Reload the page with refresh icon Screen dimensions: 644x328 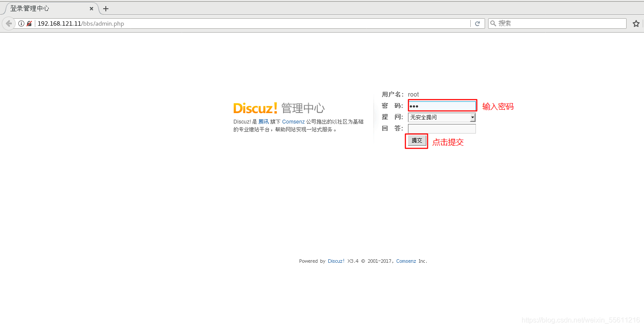477,23
